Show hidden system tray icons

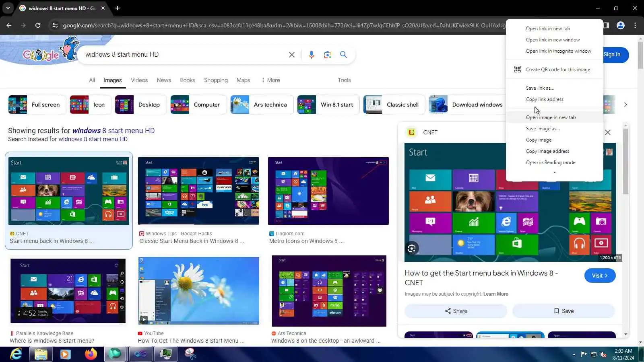(x=574, y=354)
